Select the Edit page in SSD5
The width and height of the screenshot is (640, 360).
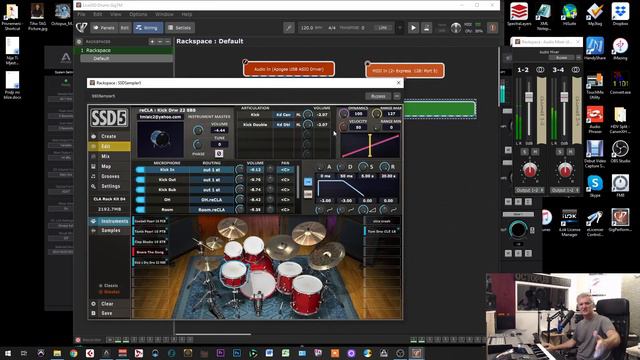109,146
